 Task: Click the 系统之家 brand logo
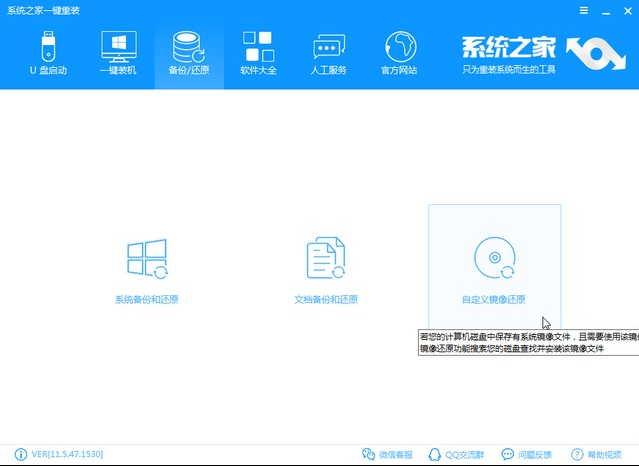[x=544, y=55]
